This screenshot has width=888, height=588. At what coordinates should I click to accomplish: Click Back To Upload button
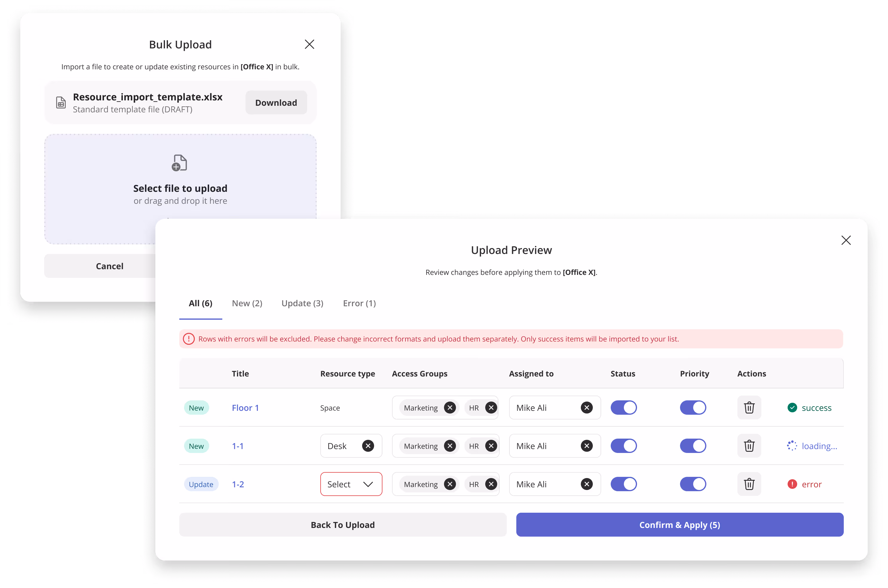click(x=342, y=525)
